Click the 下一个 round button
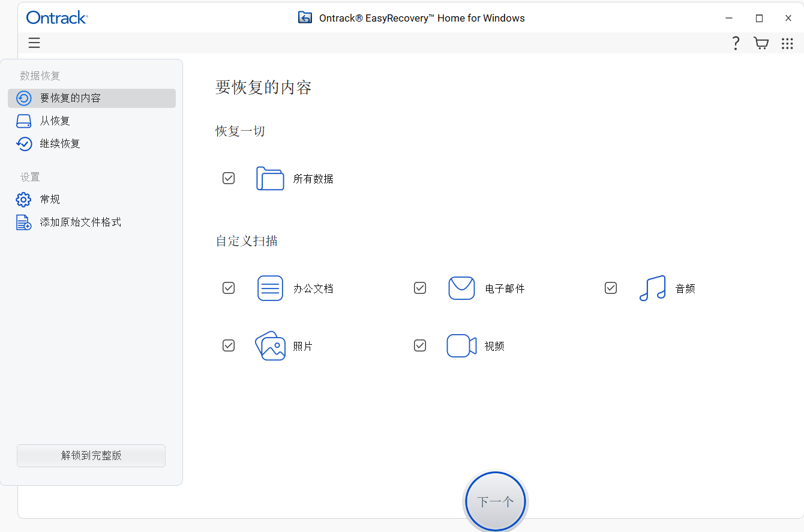The image size is (804, 532). pos(496,502)
